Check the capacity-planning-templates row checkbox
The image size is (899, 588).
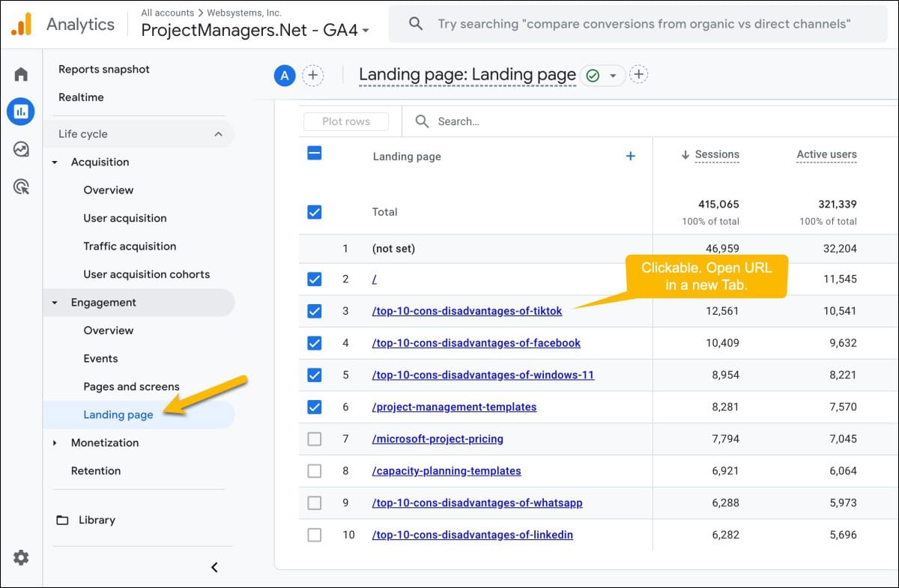click(315, 471)
